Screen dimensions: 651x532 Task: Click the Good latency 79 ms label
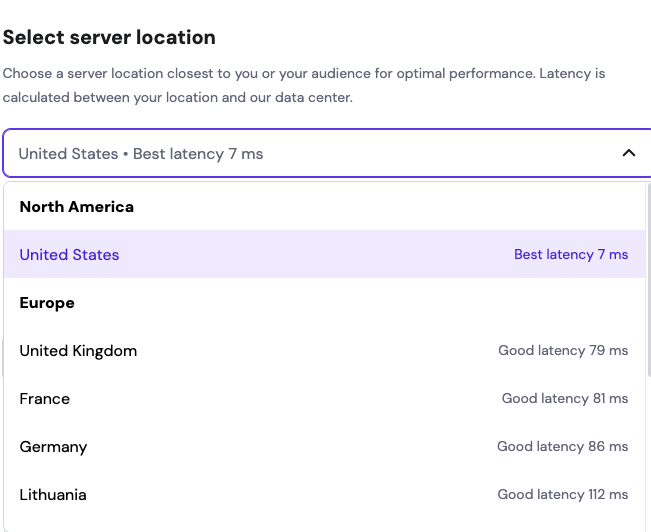tap(563, 351)
